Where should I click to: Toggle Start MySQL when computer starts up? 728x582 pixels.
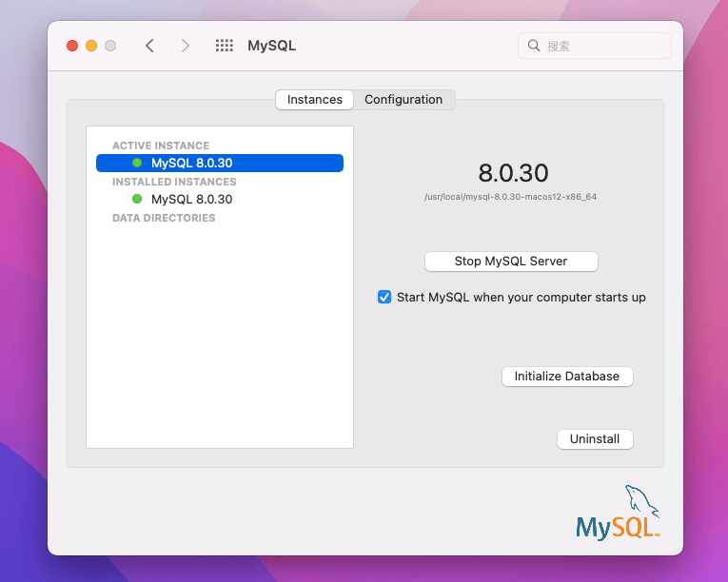tap(384, 297)
